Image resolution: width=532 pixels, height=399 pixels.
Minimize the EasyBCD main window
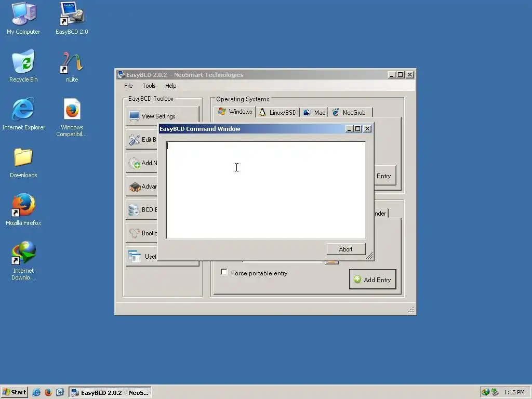click(x=392, y=75)
